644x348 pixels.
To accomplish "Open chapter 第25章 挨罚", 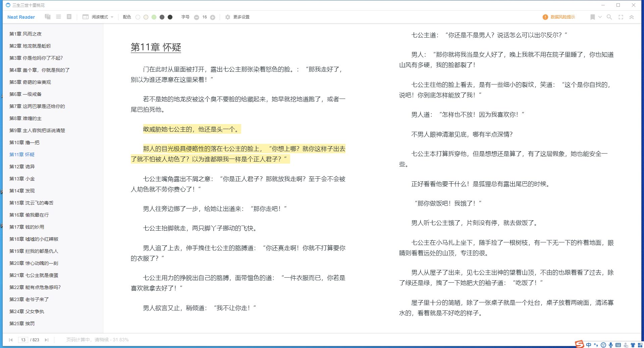I will pos(22,324).
